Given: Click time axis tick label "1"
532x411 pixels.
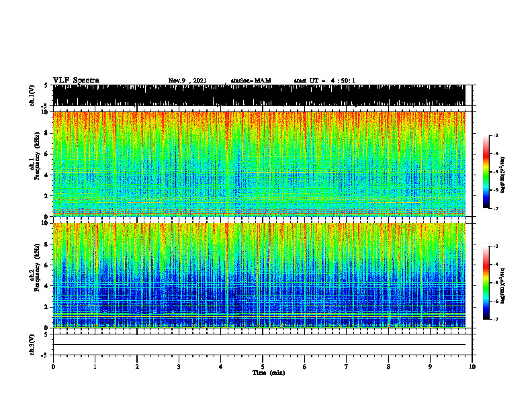Looking at the screenshot, I should pyautogui.click(x=95, y=367).
